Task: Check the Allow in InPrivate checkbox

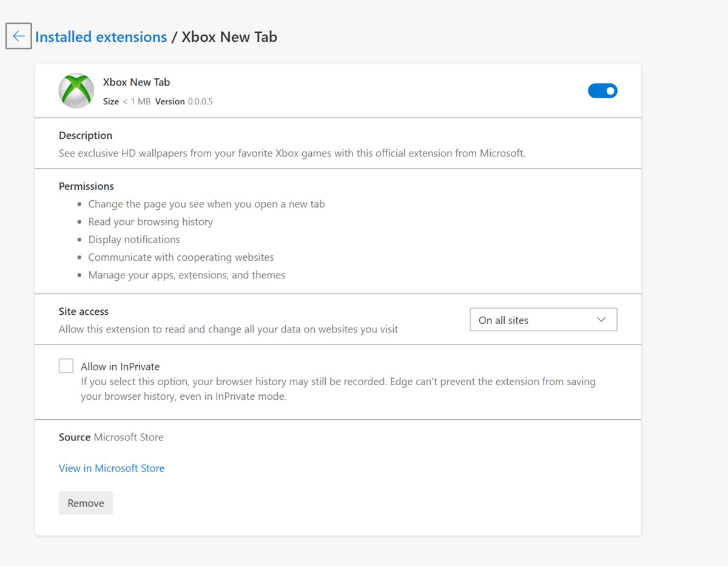Action: point(66,366)
